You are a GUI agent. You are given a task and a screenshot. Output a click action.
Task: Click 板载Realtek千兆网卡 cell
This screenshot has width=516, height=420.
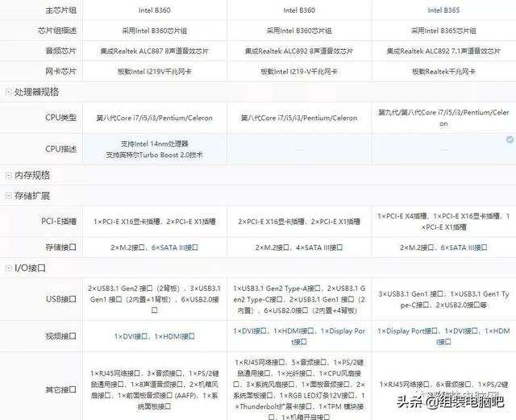[443, 72]
